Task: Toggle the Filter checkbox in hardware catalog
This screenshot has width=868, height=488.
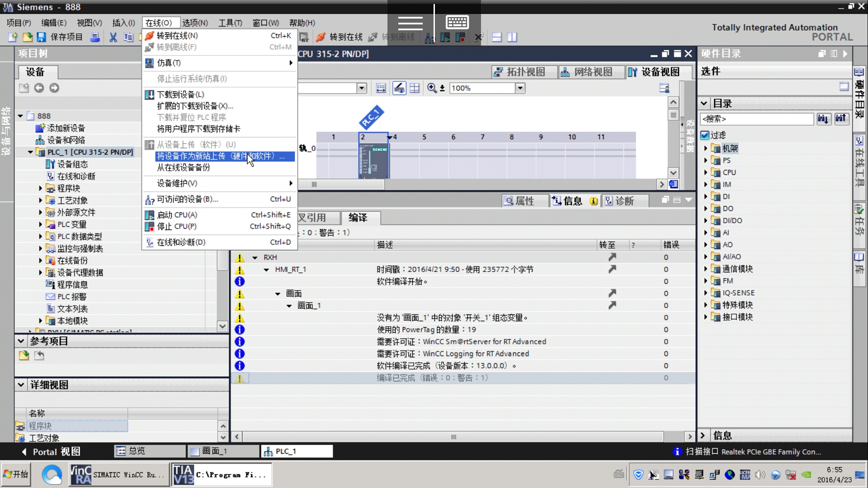Action: click(x=705, y=135)
